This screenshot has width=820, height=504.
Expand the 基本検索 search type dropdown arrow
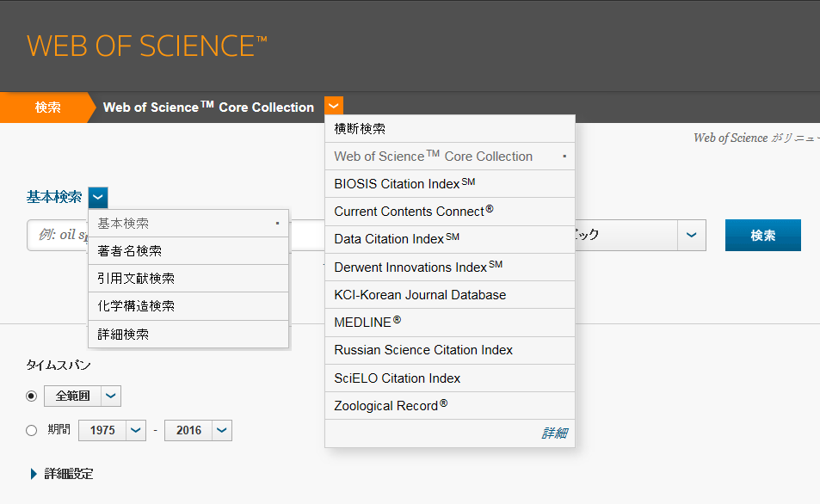point(98,198)
